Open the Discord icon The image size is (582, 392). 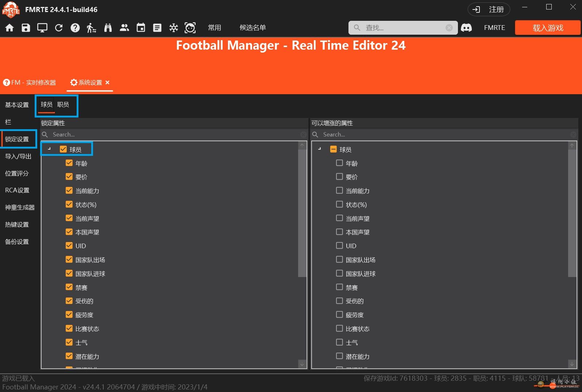click(x=466, y=28)
